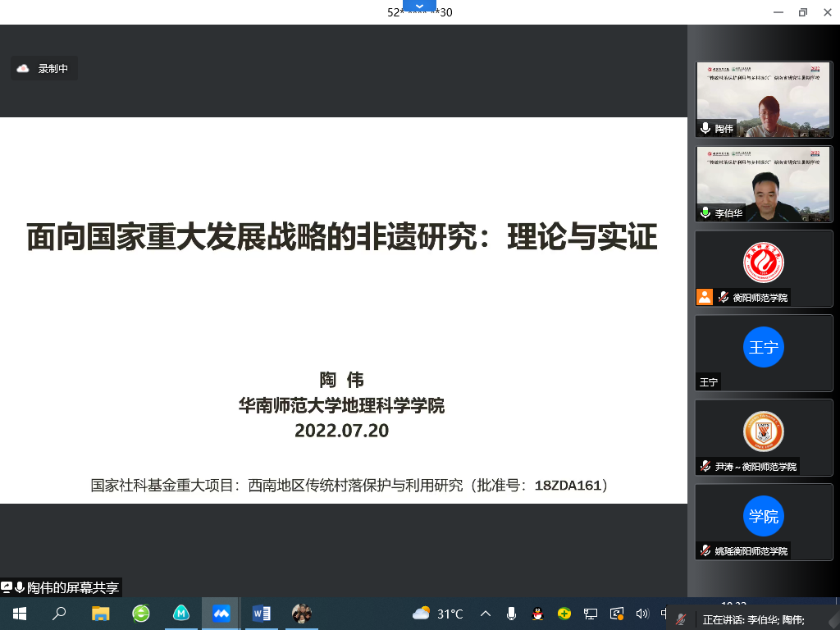Click the 姚瑶衡阳师范学院 name label
Screen dimensions: 840x630
point(751,550)
